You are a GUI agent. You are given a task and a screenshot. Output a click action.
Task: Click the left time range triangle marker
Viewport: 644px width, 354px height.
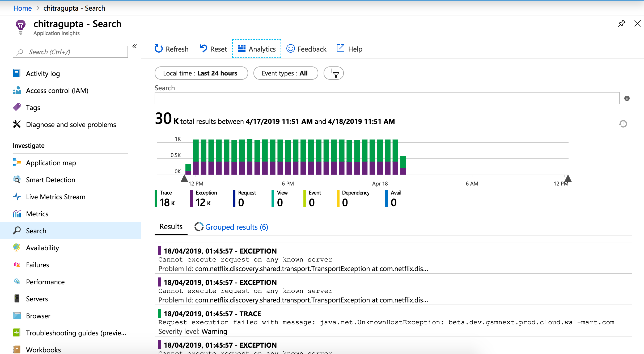(184, 178)
